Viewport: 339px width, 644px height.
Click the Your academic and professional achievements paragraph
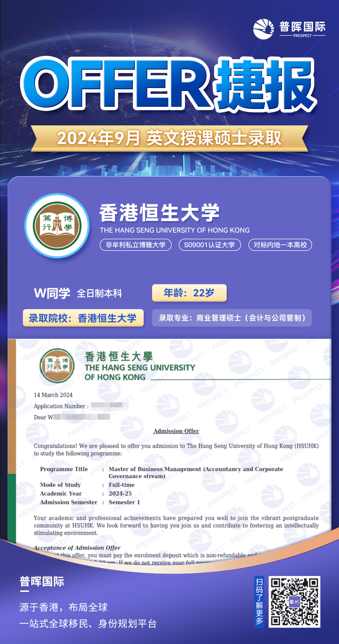[x=176, y=525]
